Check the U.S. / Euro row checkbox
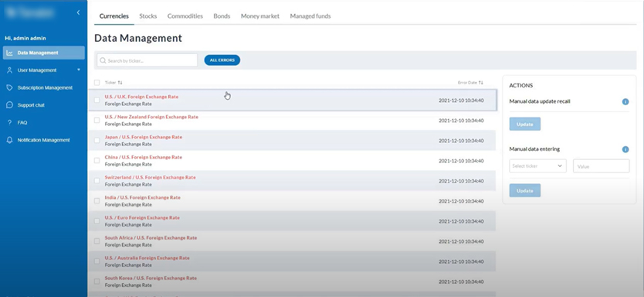The height and width of the screenshot is (297, 644). (x=97, y=221)
